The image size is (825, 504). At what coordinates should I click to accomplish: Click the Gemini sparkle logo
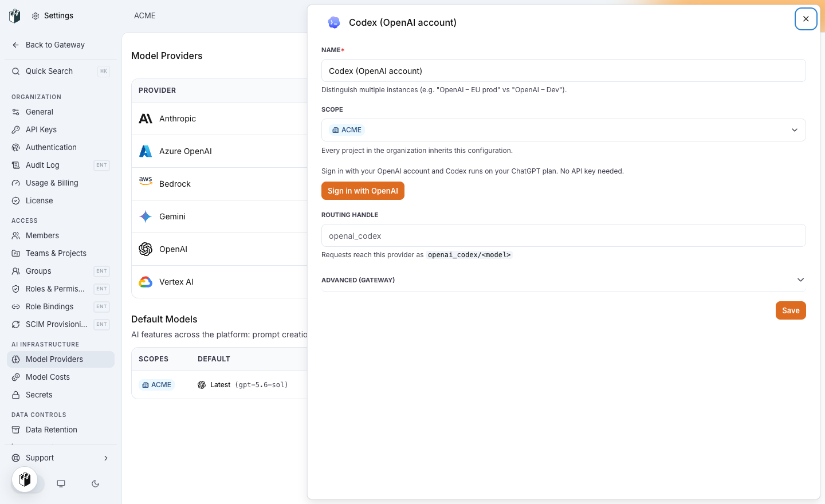[x=146, y=216]
